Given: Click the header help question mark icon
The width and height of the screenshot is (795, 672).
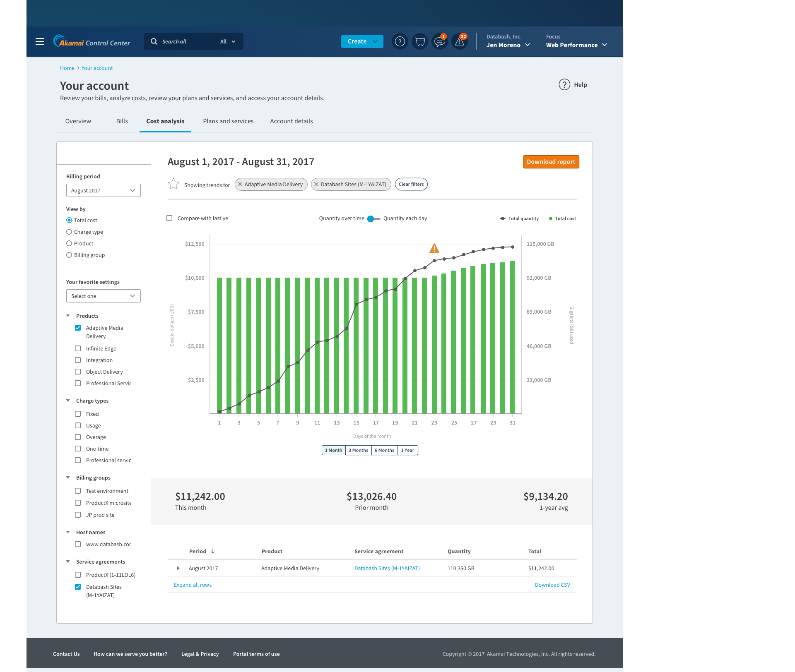Looking at the screenshot, I should pyautogui.click(x=400, y=41).
